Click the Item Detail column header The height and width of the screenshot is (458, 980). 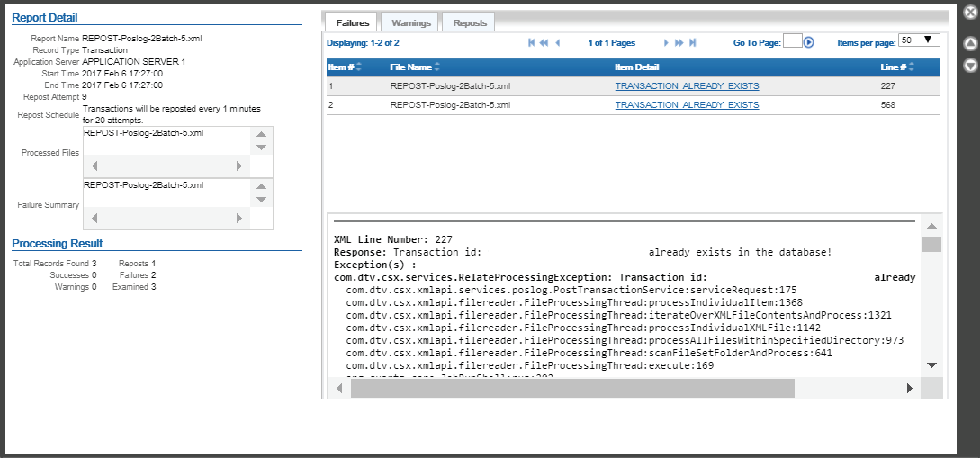[x=637, y=67]
